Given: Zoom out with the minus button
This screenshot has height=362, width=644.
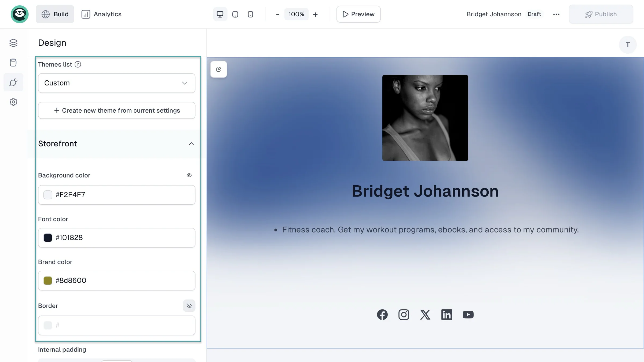Looking at the screenshot, I should click(x=278, y=14).
